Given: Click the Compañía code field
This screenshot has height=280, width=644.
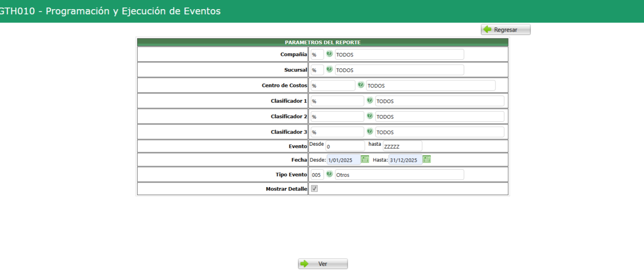Looking at the screenshot, I should click(x=317, y=54).
